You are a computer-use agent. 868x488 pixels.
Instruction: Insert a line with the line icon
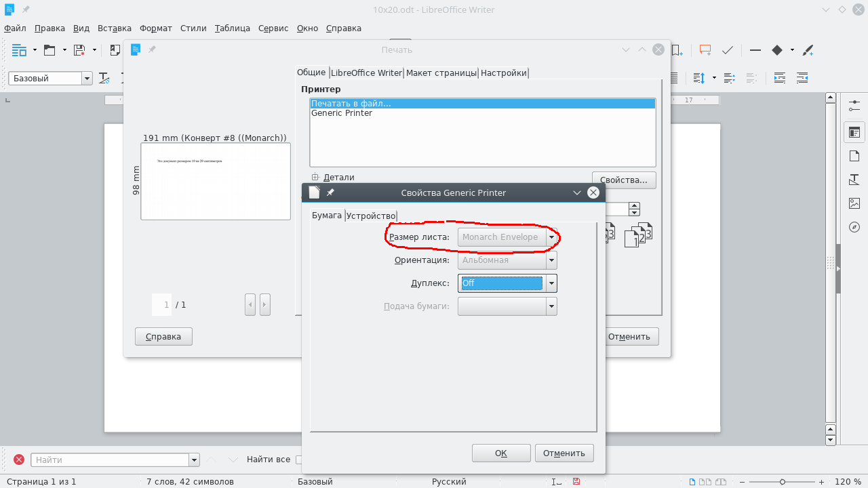(755, 50)
